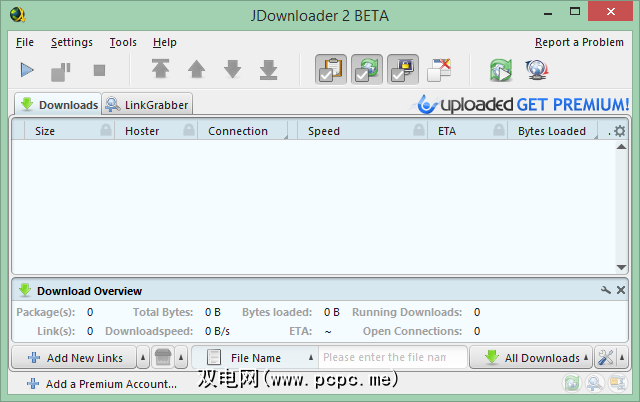Screen dimensions: 640x402
Task: Click scrollbar up arrow
Action: tap(621, 147)
